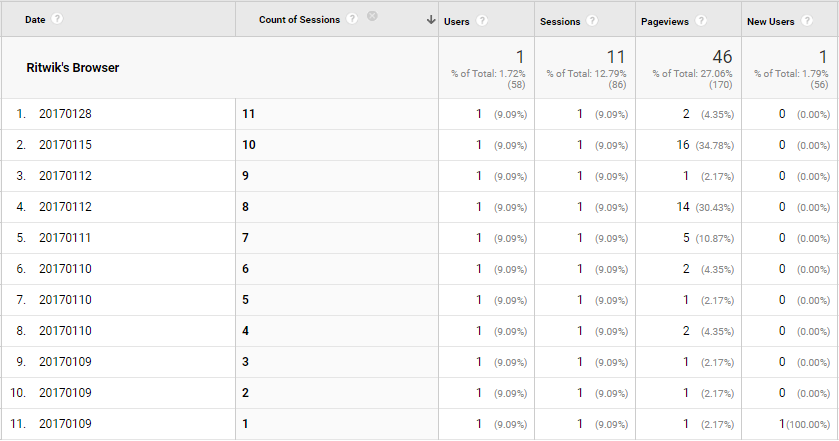Select the 20170115 date entry
Screen dimensions: 839x441
tap(65, 145)
